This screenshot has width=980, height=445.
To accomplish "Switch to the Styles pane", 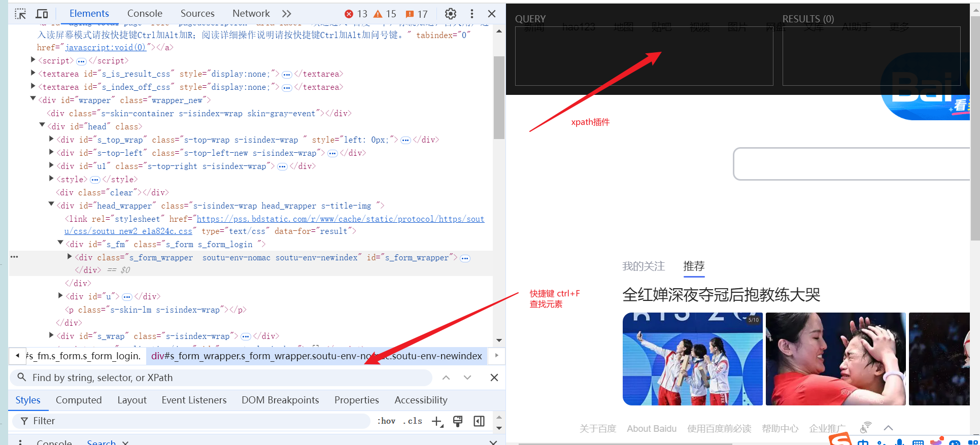I will (28, 400).
